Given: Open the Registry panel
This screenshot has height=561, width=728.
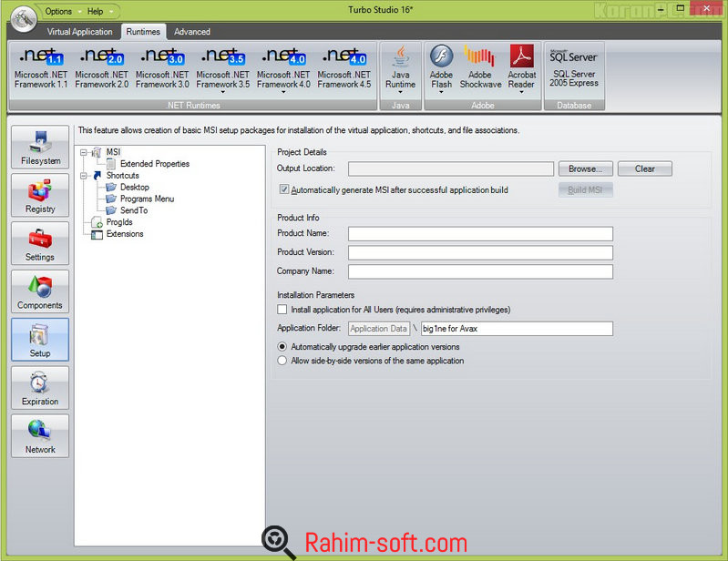Looking at the screenshot, I should point(40,195).
